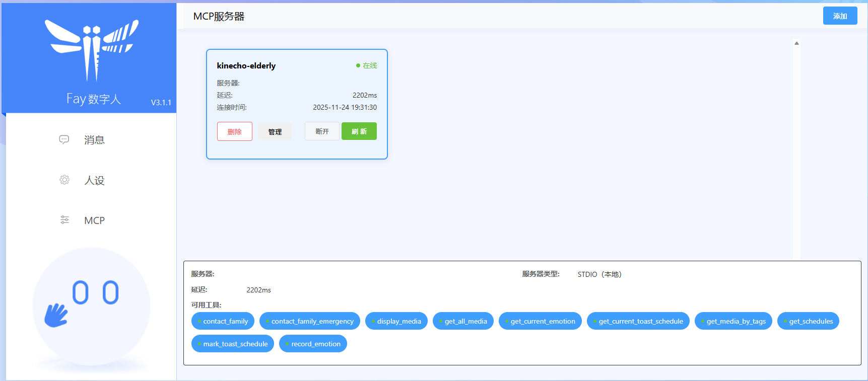Image resolution: width=868 pixels, height=381 pixels.
Task: Click the chat bubble icon beside 消息
Action: (x=64, y=139)
